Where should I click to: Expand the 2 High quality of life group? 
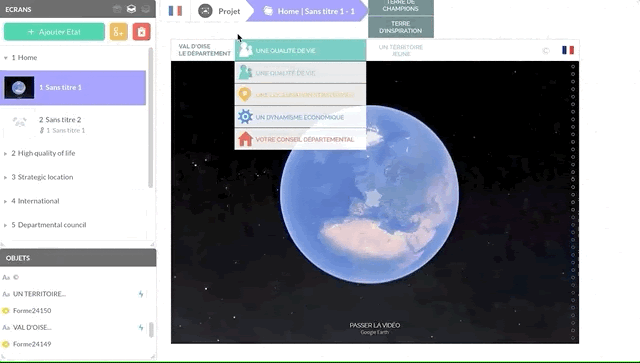tap(6, 154)
